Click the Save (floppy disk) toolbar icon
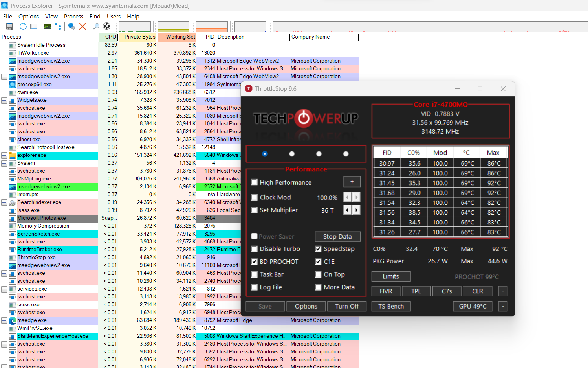 coord(9,26)
